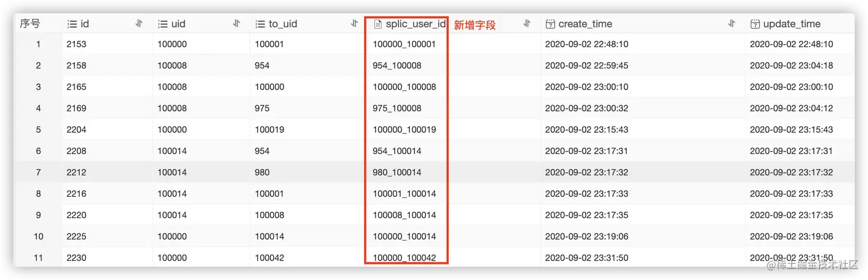Select the id column header label

pos(84,24)
